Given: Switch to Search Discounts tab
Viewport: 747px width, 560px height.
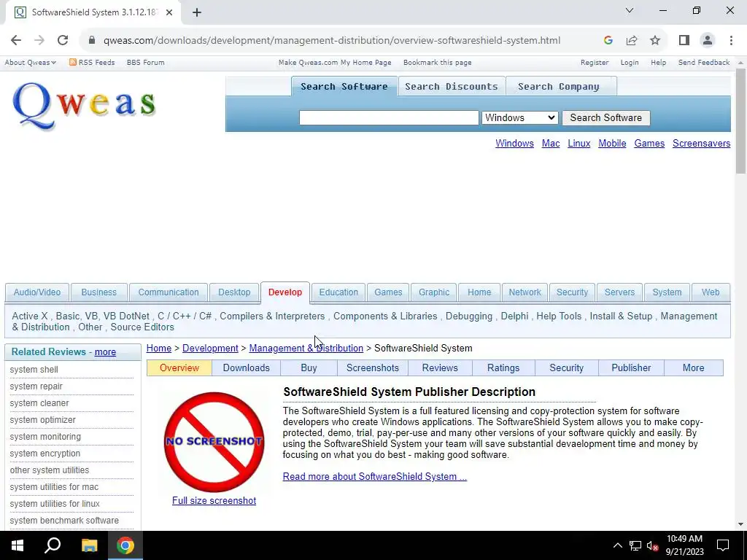Looking at the screenshot, I should coord(451,87).
